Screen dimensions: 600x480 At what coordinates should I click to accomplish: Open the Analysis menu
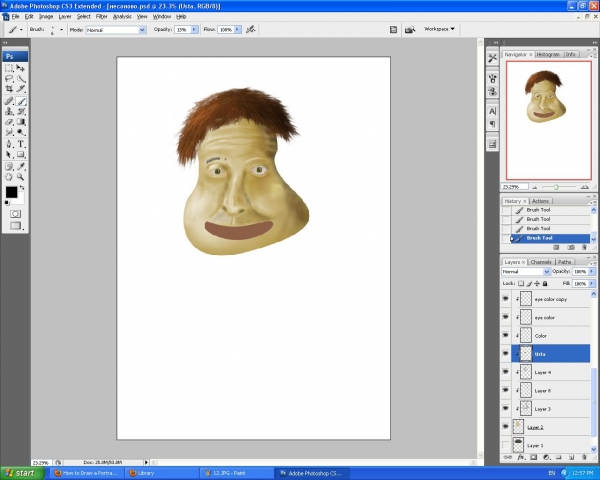tap(122, 16)
